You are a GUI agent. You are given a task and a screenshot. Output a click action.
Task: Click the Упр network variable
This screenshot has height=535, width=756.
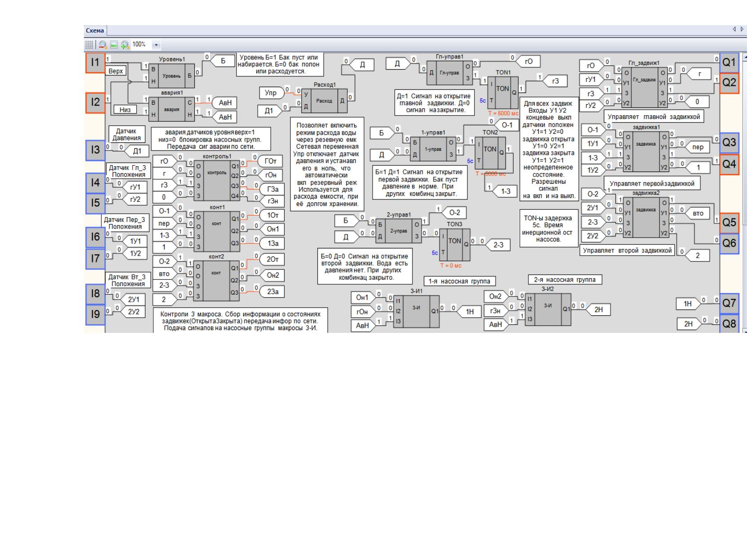272,93
